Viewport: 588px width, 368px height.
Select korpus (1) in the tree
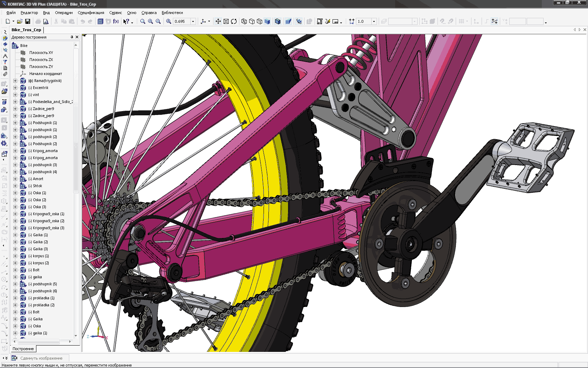coord(38,256)
